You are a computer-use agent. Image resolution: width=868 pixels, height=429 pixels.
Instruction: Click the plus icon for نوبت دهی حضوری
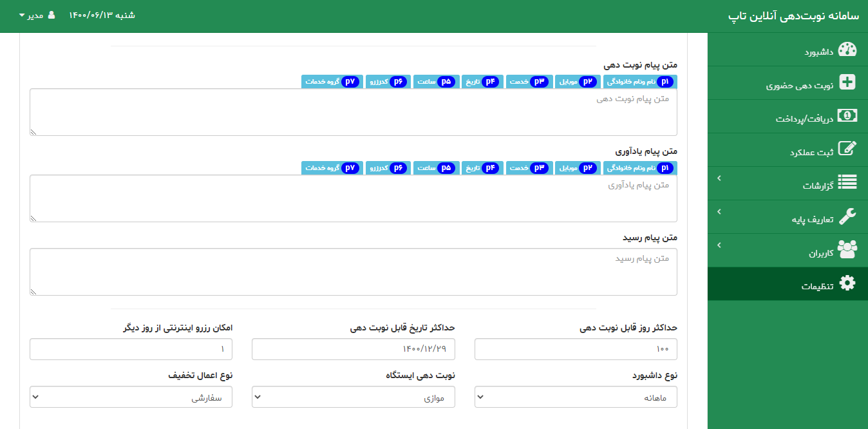pos(848,82)
